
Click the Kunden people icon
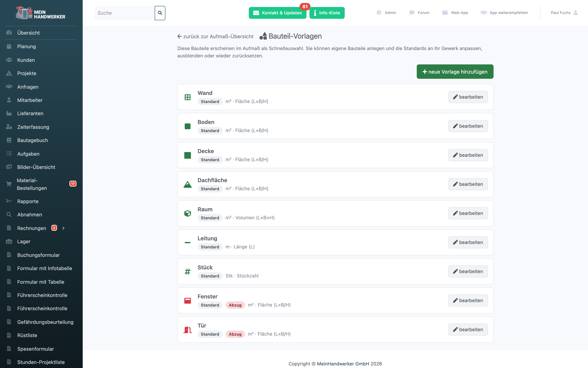tap(9, 60)
